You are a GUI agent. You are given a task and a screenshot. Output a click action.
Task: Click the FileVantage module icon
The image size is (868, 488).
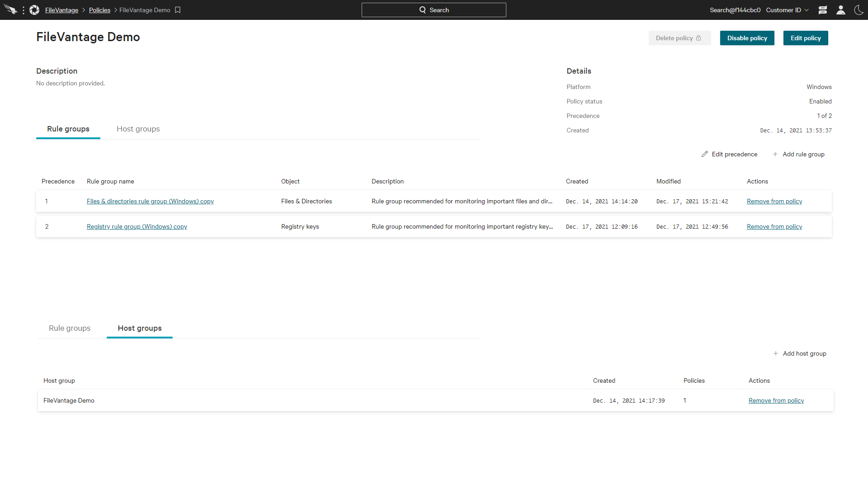point(34,10)
